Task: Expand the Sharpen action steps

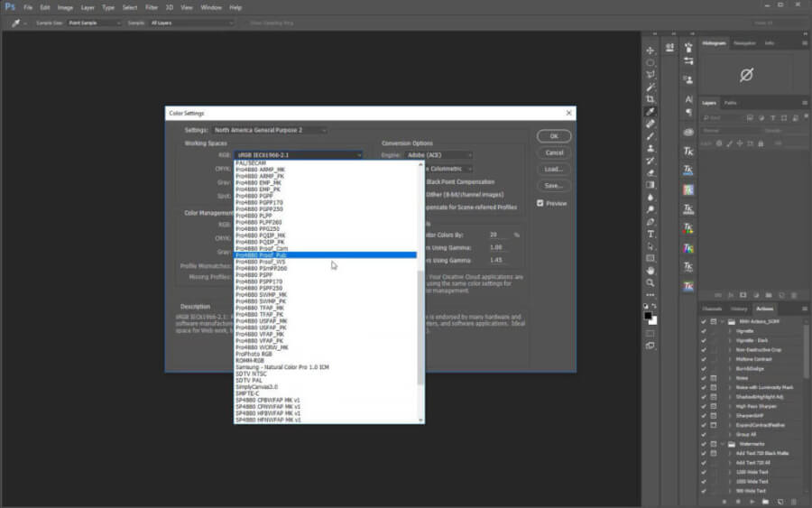Action: 730,416
